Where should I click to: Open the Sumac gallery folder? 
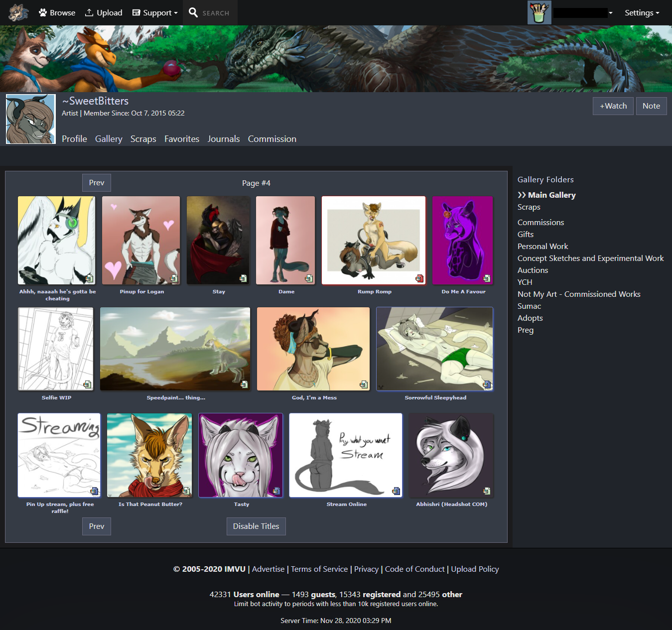[530, 306]
